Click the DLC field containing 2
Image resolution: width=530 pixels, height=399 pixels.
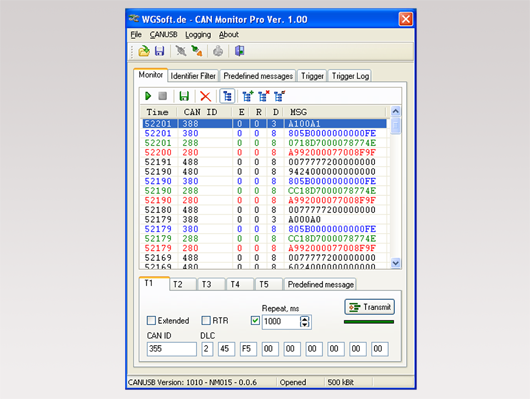[207, 349]
